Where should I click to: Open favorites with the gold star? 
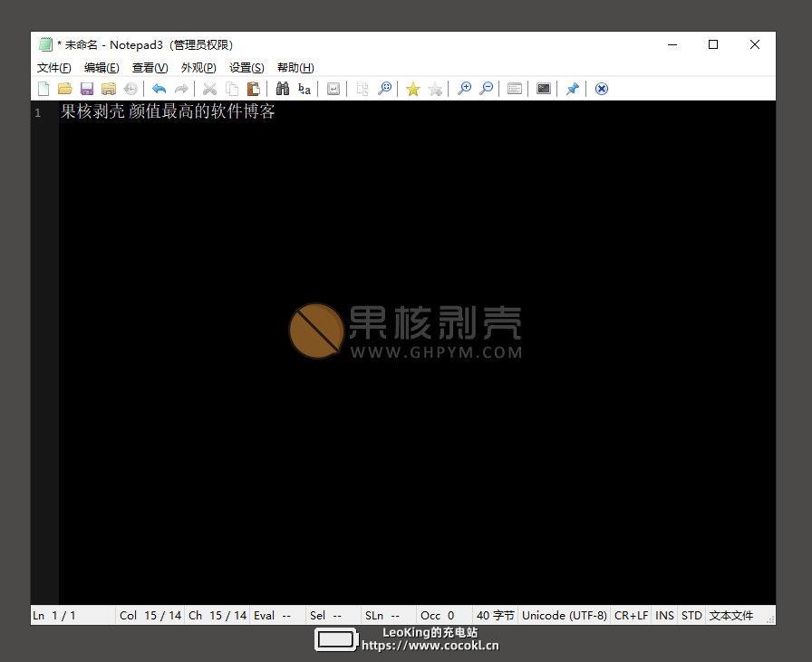[412, 89]
